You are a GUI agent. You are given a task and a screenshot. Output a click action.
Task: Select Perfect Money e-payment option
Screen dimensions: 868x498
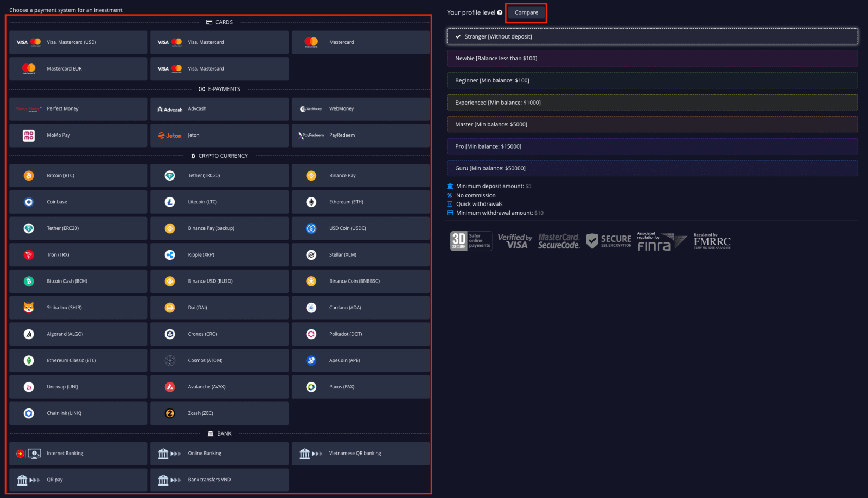click(78, 109)
